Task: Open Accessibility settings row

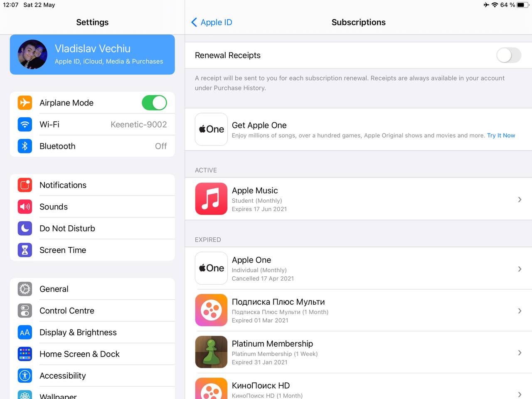Action: click(x=92, y=375)
